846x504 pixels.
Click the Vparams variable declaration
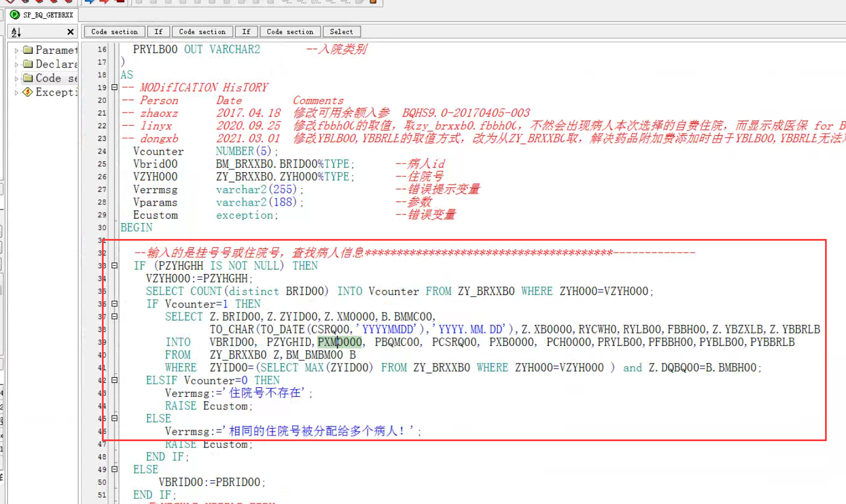pos(155,202)
